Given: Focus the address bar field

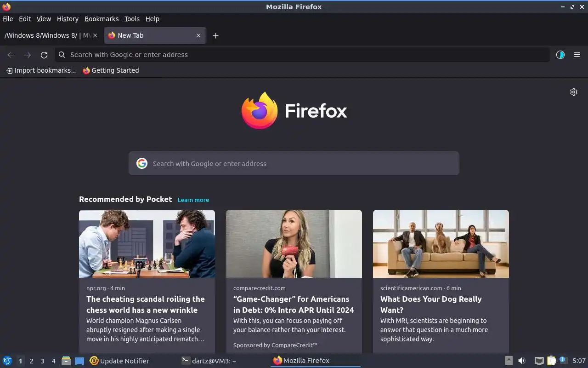Looking at the screenshot, I should click(x=303, y=55).
